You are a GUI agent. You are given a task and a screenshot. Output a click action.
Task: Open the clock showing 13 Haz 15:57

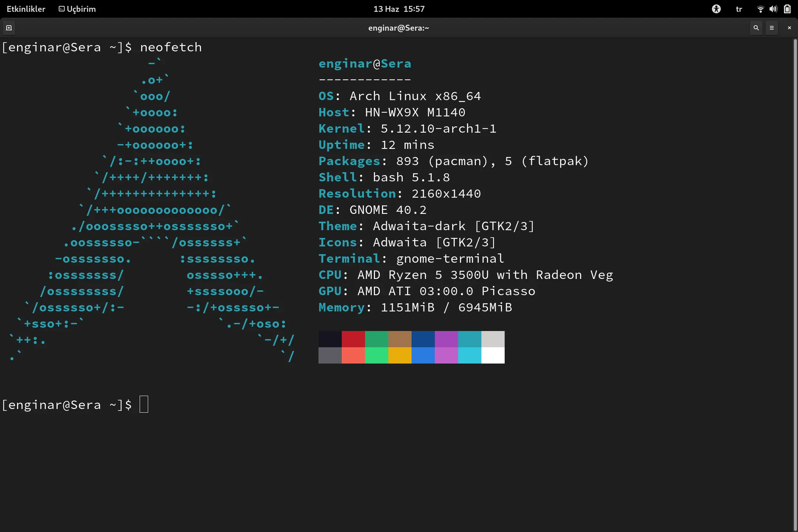pyautogui.click(x=399, y=9)
